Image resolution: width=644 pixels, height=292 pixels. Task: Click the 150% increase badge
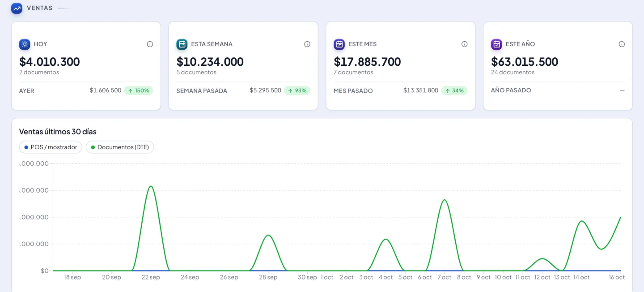tap(139, 90)
